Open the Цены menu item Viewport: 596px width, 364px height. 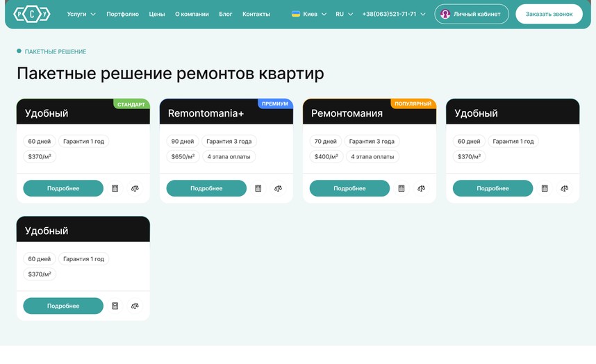click(156, 14)
